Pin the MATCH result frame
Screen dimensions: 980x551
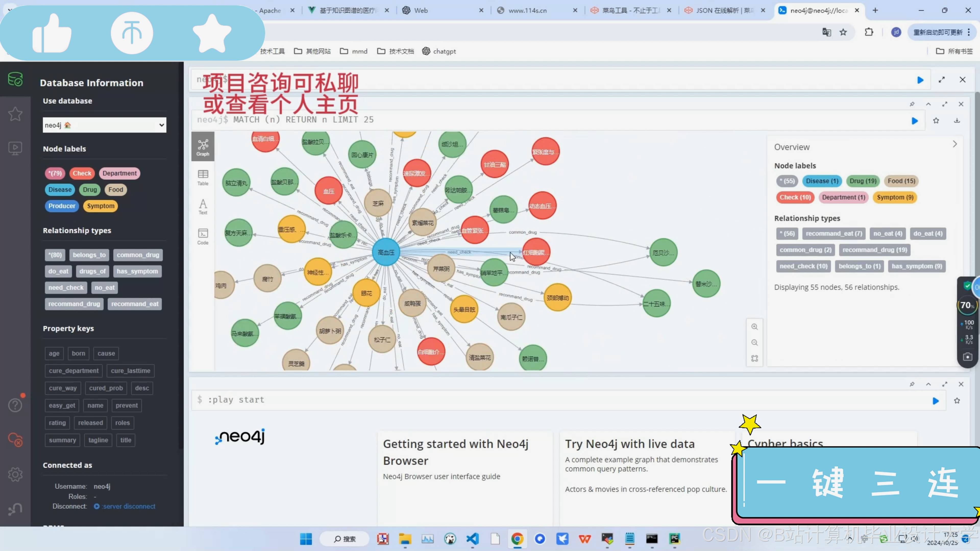click(912, 104)
